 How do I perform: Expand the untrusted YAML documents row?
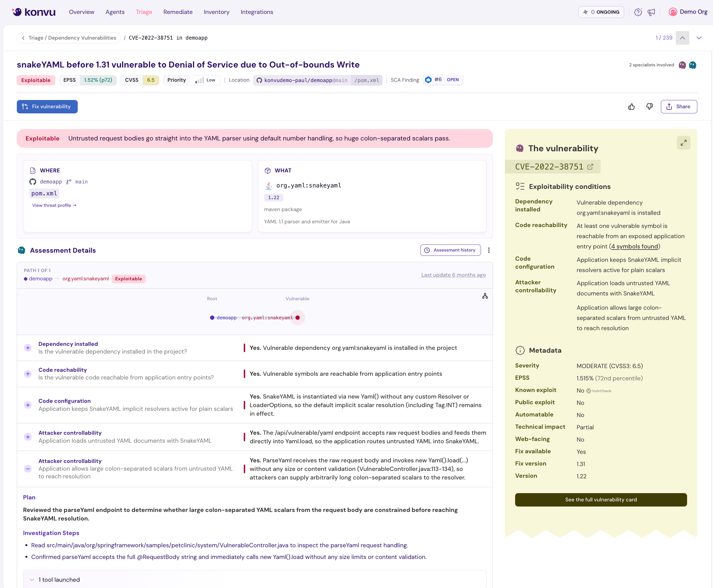(28, 437)
